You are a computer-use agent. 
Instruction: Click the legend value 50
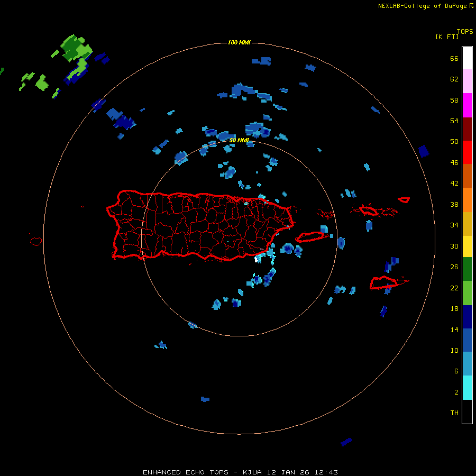(x=454, y=142)
